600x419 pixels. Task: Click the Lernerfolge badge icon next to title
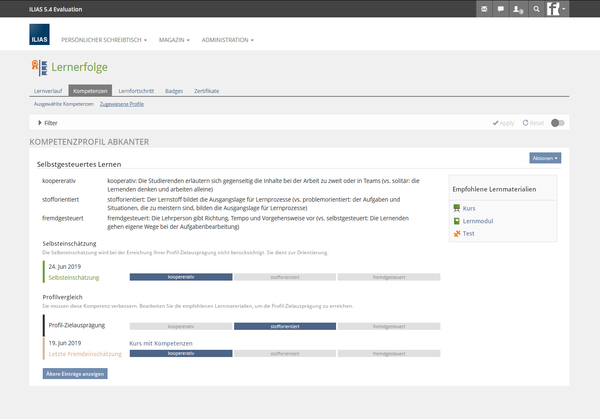pos(39,68)
